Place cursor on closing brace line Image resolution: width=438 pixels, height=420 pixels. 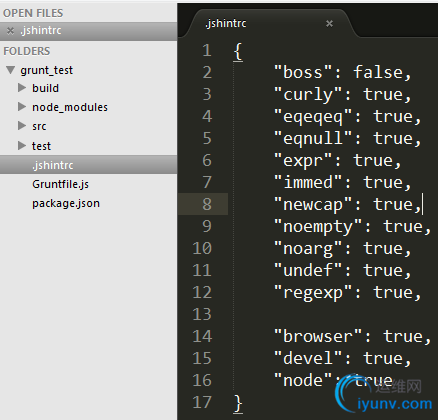pyautogui.click(x=238, y=403)
